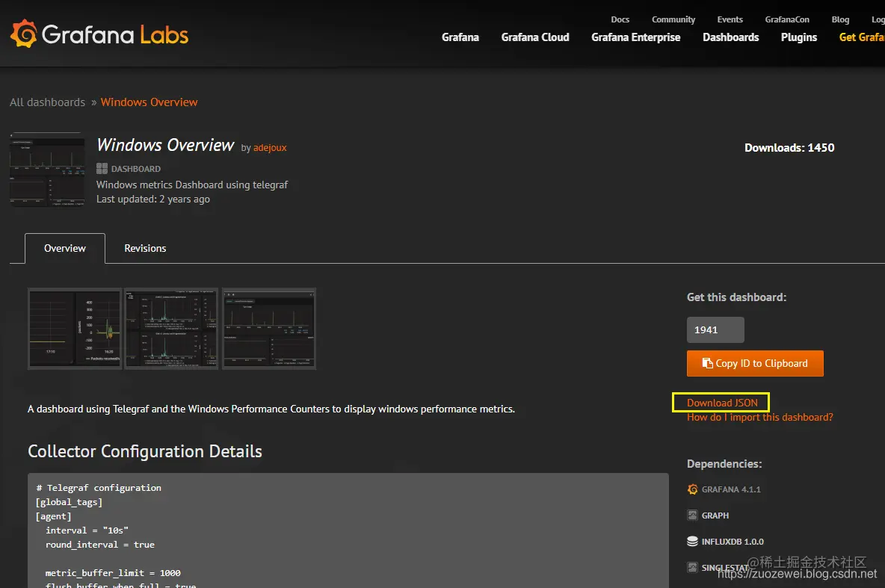Click the '# Telegraf configuration' comment line
The width and height of the screenshot is (885, 588).
tap(99, 488)
